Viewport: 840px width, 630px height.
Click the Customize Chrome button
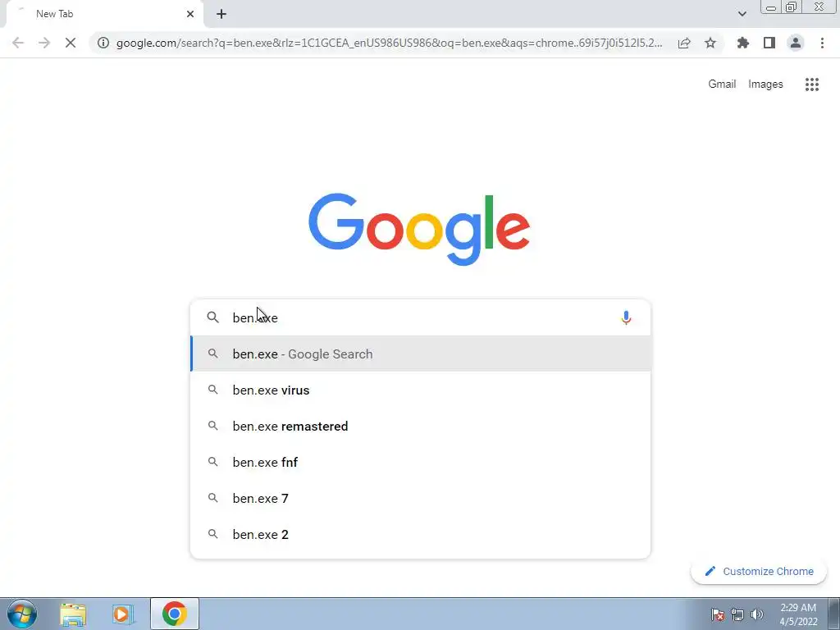point(759,571)
